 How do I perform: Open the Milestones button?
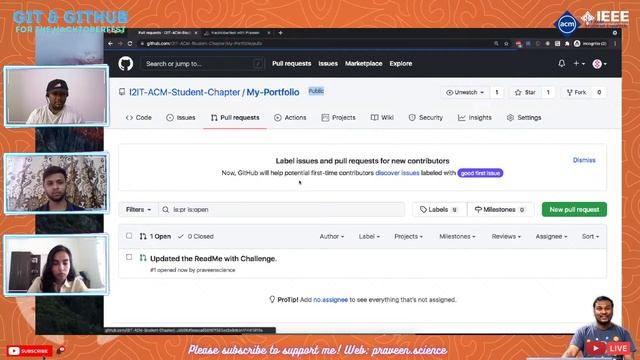tap(500, 209)
